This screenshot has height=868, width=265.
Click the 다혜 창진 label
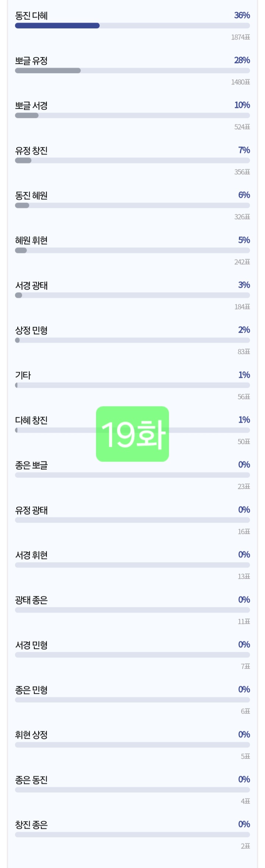click(31, 420)
